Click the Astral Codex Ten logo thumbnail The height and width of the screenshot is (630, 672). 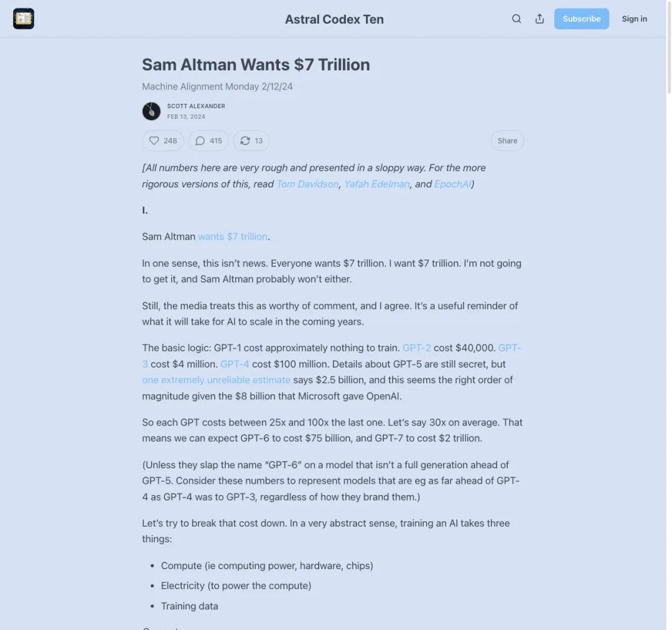24,19
